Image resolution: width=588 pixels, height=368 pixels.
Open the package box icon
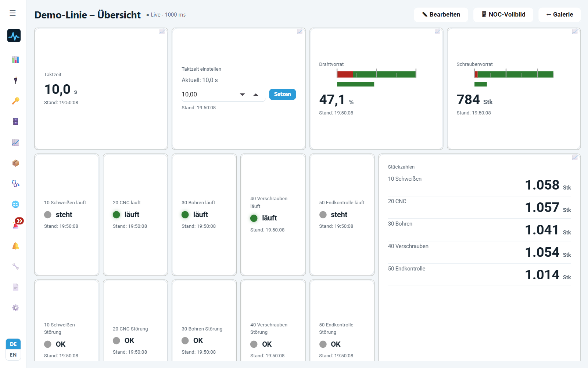coord(15,163)
